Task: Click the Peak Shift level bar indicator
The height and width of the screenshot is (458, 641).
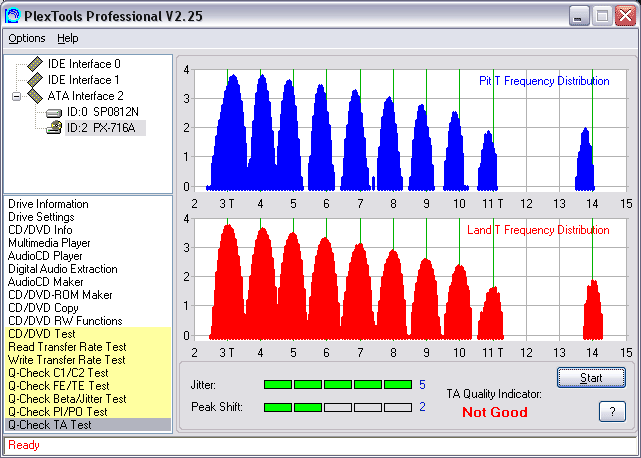Action: (x=338, y=407)
